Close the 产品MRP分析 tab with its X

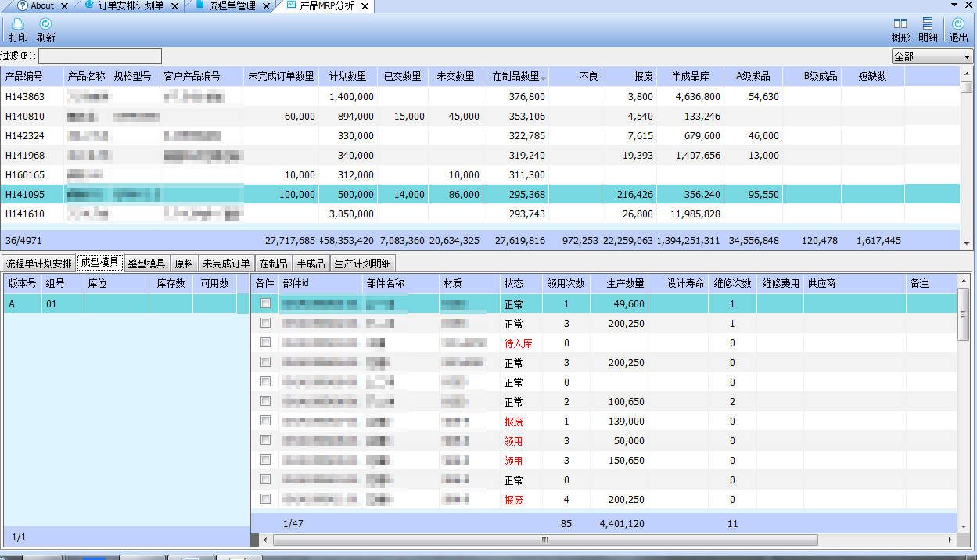(365, 6)
